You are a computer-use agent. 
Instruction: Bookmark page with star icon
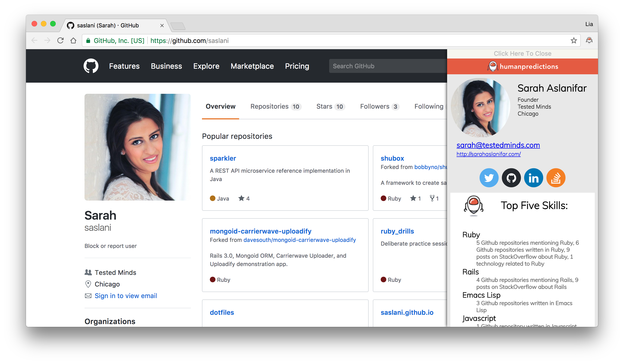pos(573,40)
